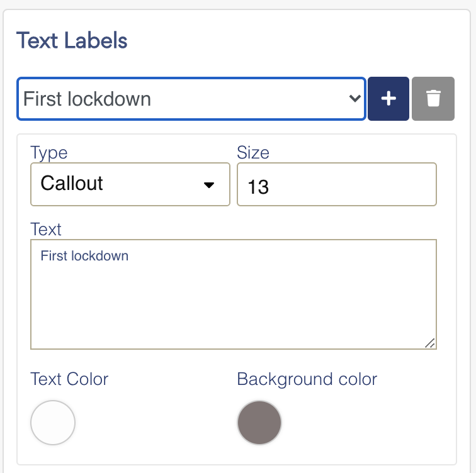Viewport: 476px width, 473px height.
Task: Open the Type dropdown showing Callout
Action: (130, 184)
